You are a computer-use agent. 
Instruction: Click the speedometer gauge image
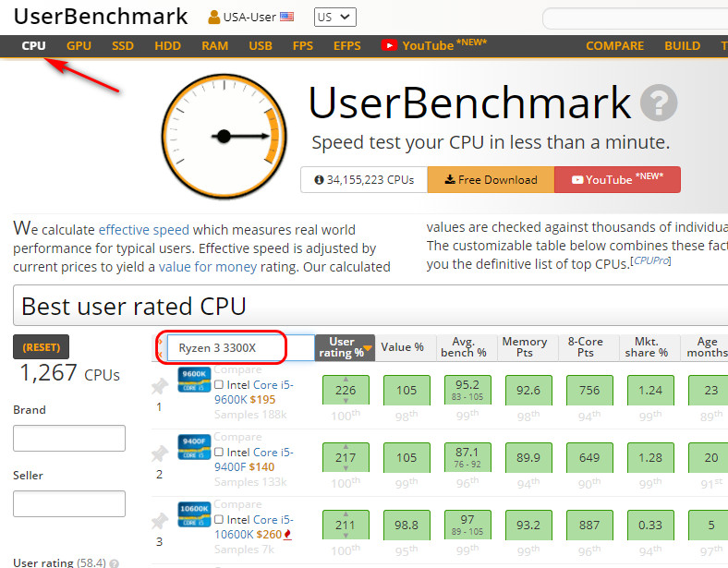pos(224,136)
